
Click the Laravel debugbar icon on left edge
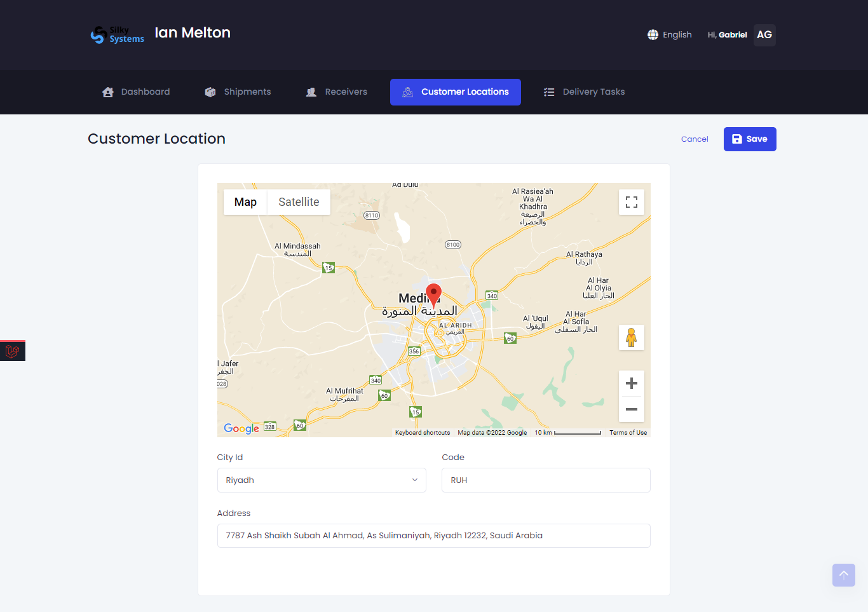click(12, 350)
